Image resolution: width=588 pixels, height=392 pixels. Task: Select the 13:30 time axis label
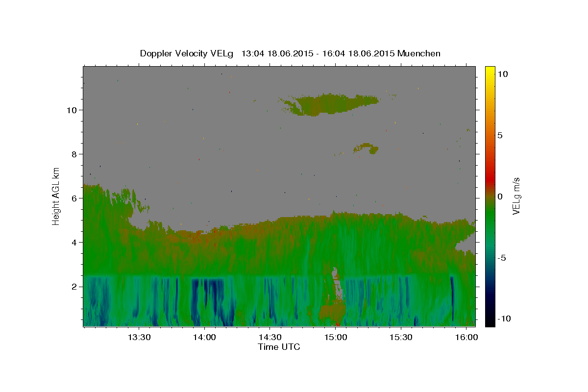tap(139, 337)
